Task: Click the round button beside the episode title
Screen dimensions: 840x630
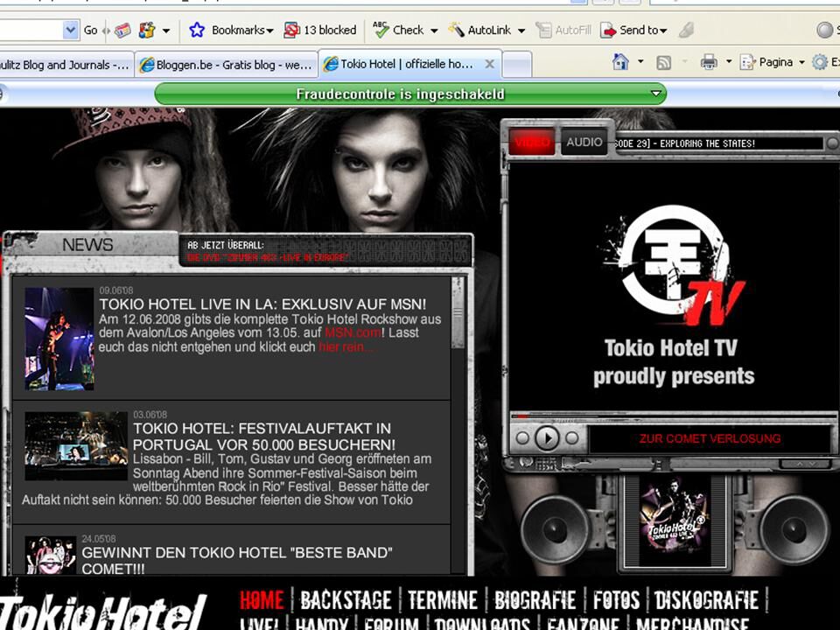Action: click(x=832, y=143)
